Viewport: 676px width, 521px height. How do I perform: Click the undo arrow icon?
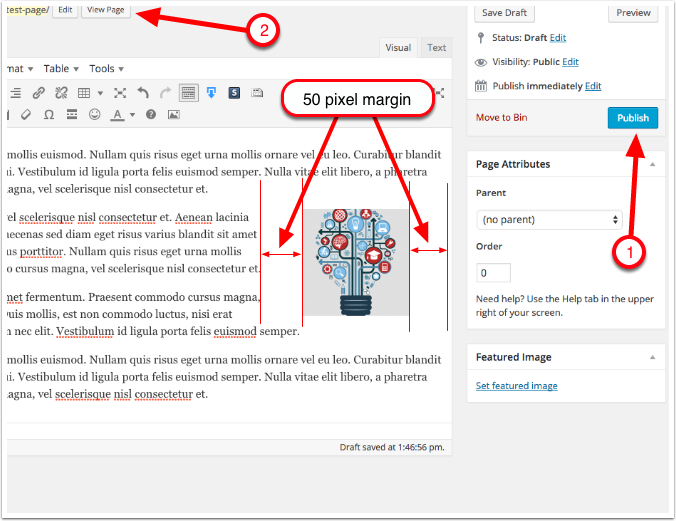[143, 93]
